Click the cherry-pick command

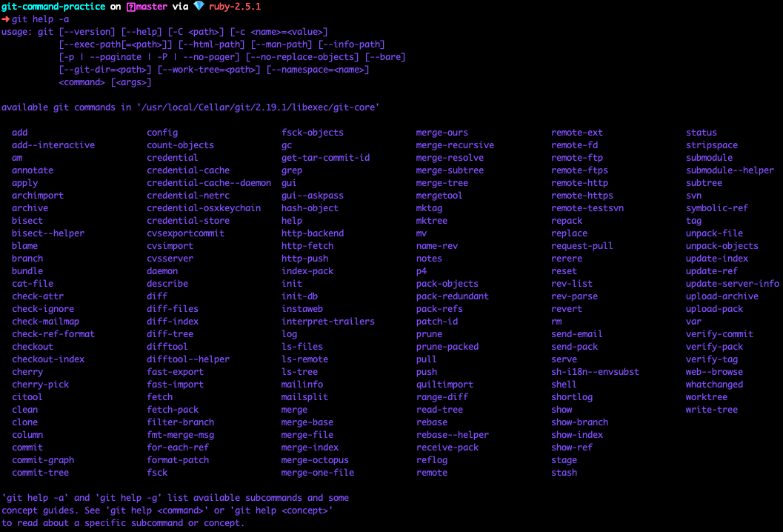[40, 385]
